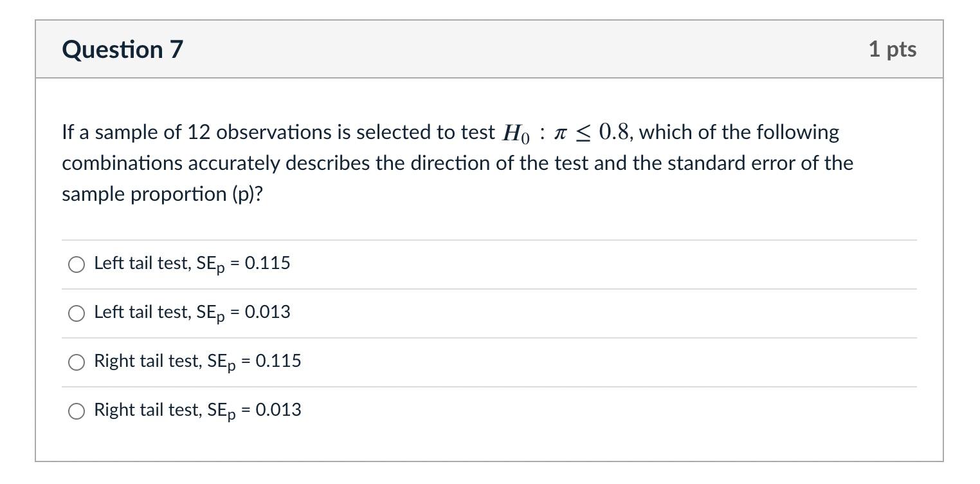
Task: Select the radio button for Left tail test, SEp = 0.115
Action: tap(77, 265)
